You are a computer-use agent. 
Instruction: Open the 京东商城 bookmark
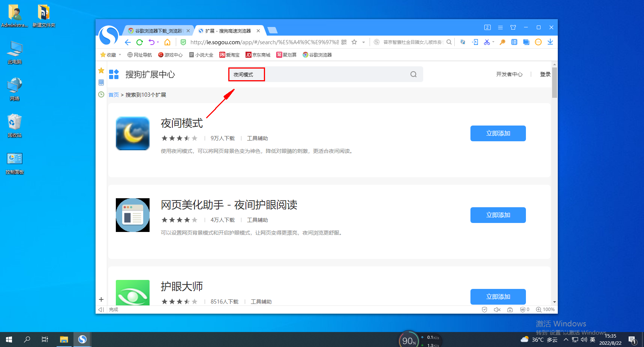tap(258, 55)
